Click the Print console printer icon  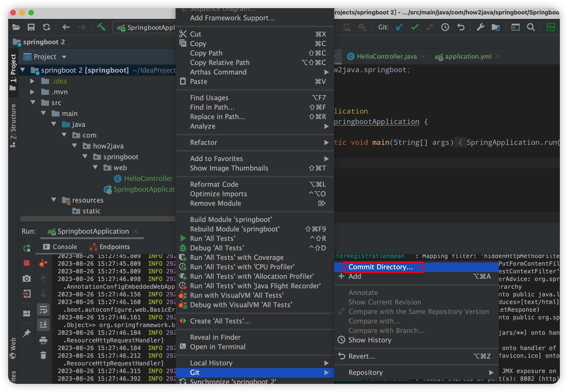[x=43, y=340]
